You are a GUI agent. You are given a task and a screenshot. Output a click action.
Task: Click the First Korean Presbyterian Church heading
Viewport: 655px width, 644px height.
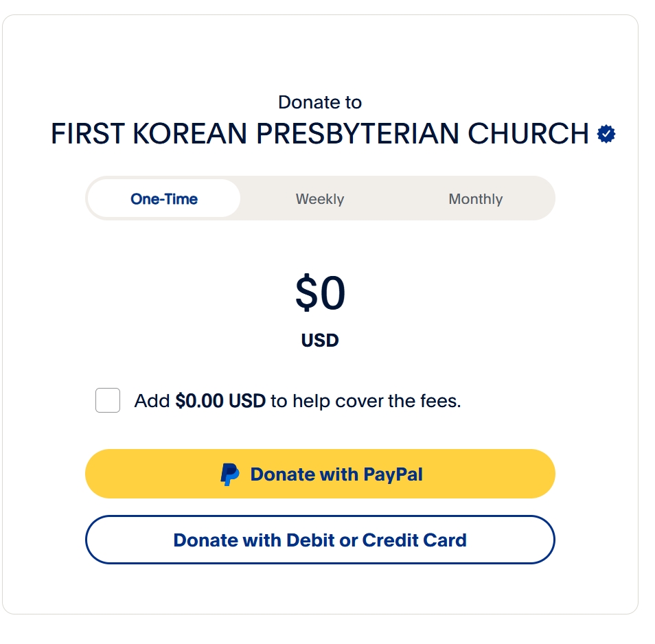tap(320, 134)
